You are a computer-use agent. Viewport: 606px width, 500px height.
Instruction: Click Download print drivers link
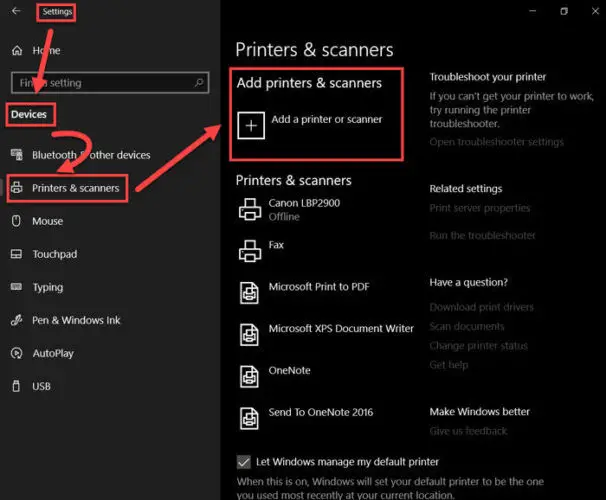(482, 307)
